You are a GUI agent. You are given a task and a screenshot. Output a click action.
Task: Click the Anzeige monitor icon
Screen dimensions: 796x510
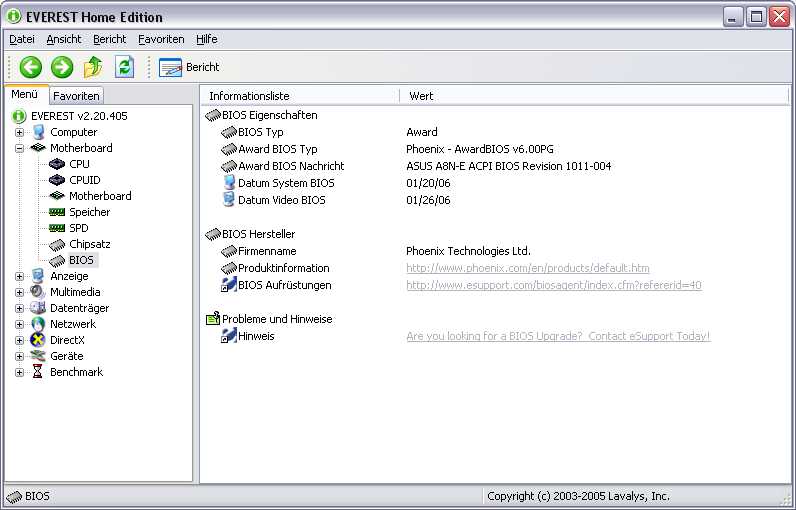[38, 276]
